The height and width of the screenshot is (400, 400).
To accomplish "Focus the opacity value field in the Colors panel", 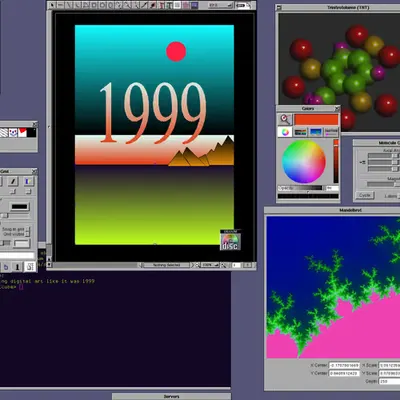I will [x=332, y=188].
